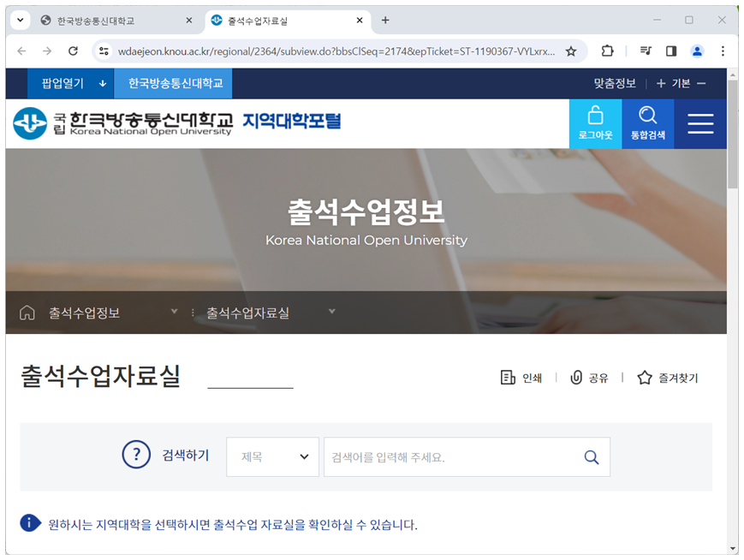
Task: Click the 로그아웃 logout button
Action: 596,123
